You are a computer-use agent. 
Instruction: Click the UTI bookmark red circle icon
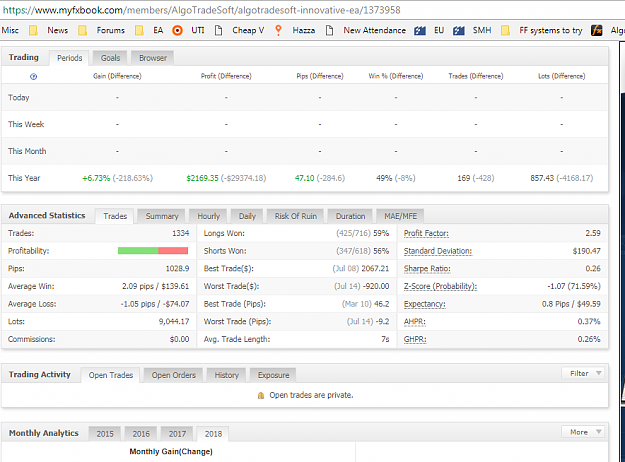(177, 30)
